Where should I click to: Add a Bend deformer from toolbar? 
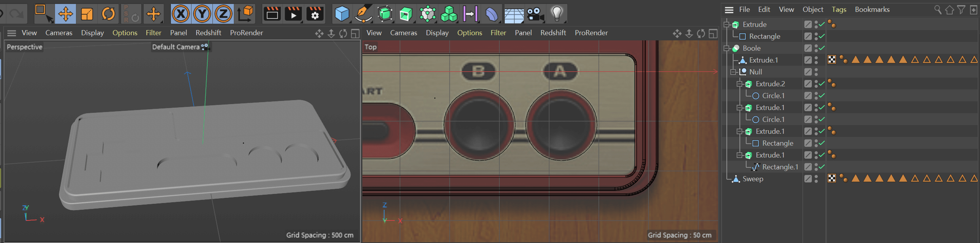492,14
